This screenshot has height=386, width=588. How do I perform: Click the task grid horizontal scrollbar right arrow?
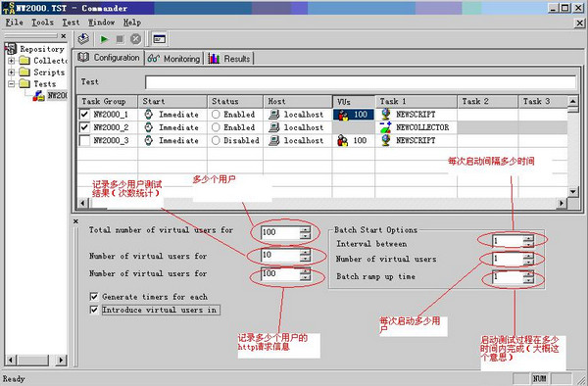coord(562,203)
